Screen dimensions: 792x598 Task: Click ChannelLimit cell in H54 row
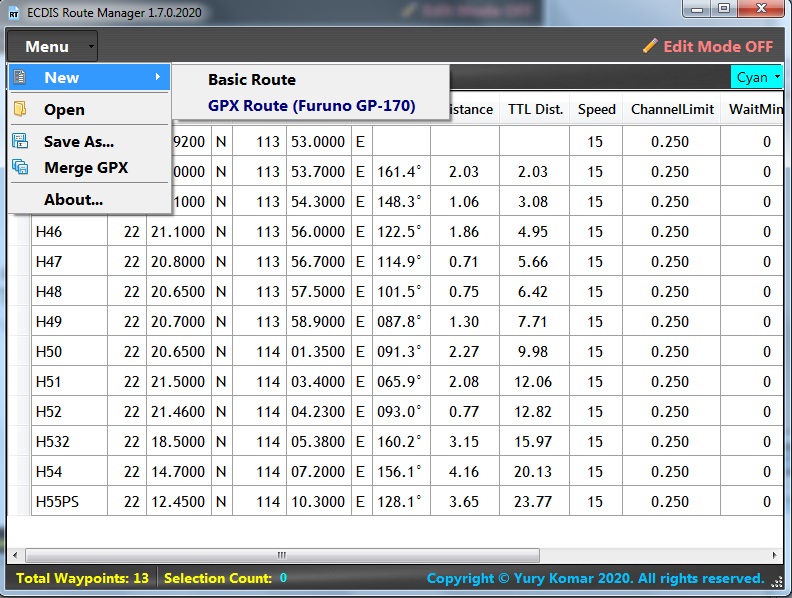click(x=671, y=471)
